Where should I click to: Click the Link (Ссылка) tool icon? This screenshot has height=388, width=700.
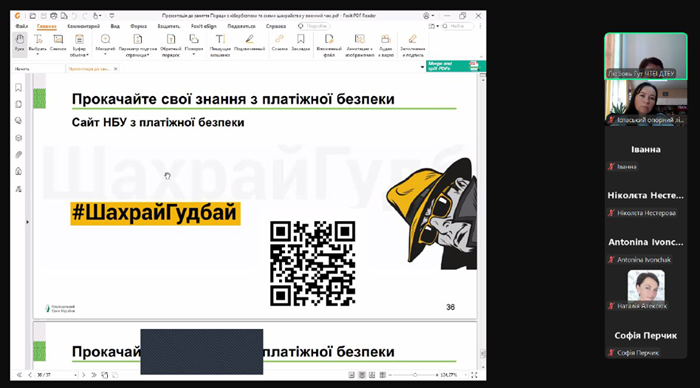tap(279, 40)
